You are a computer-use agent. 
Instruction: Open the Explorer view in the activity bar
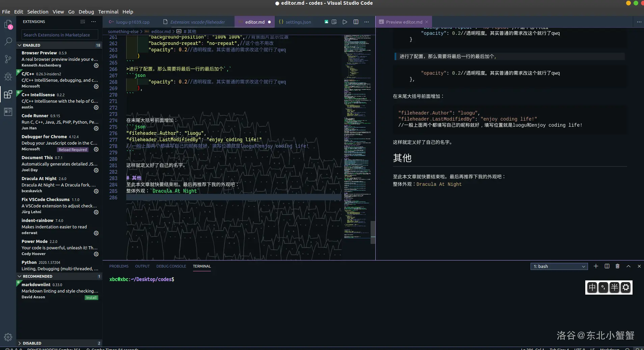8,24
